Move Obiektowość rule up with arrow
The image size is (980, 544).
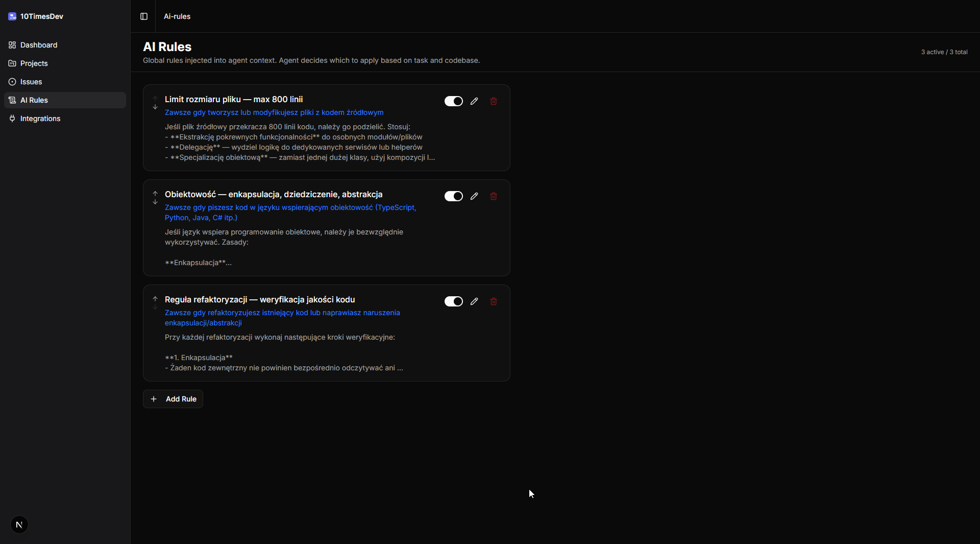(155, 194)
